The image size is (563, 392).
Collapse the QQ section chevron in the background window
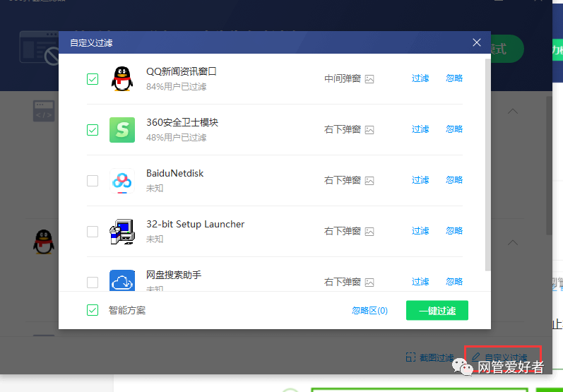[513, 243]
